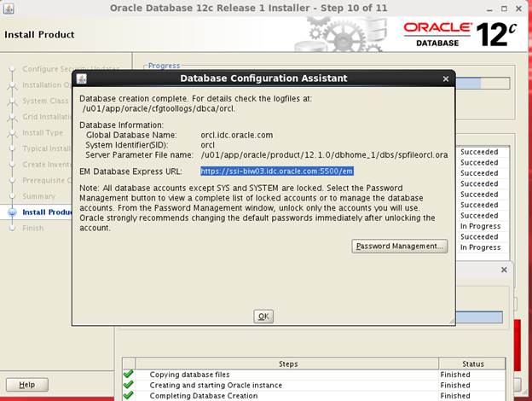The height and width of the screenshot is (401, 532).
Task: Click the Copying database files row
Action: tap(314, 375)
